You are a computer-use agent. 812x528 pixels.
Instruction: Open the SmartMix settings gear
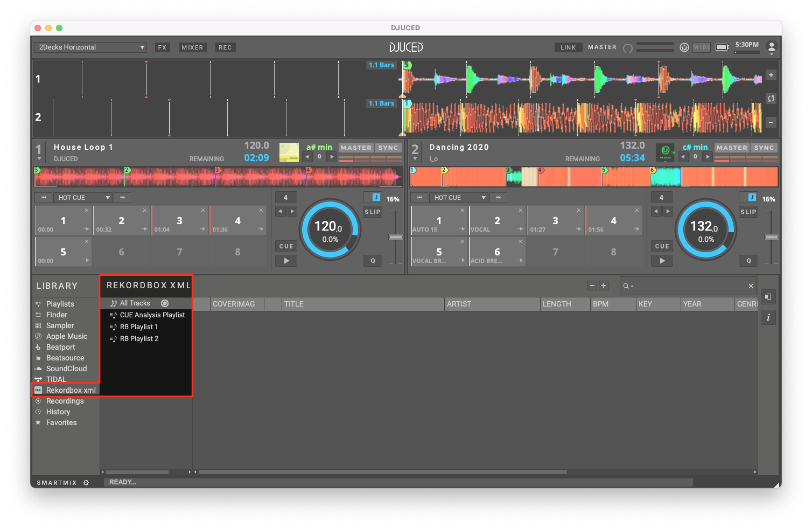tap(86, 482)
